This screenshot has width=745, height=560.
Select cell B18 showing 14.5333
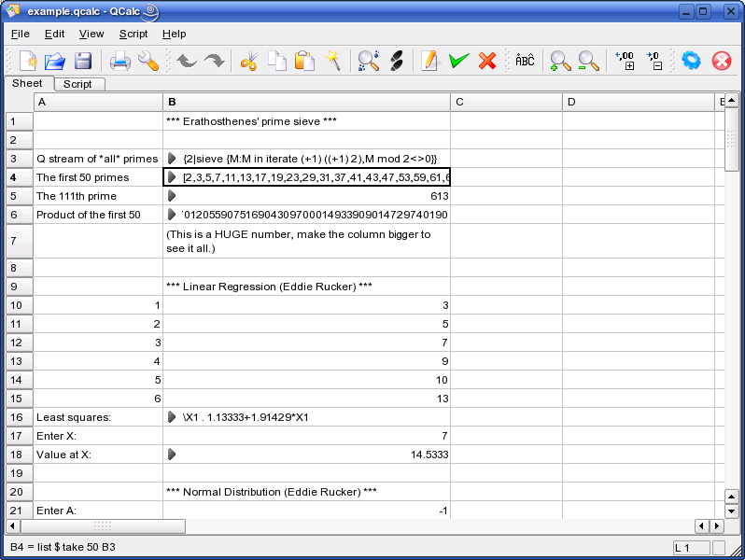[306, 455]
